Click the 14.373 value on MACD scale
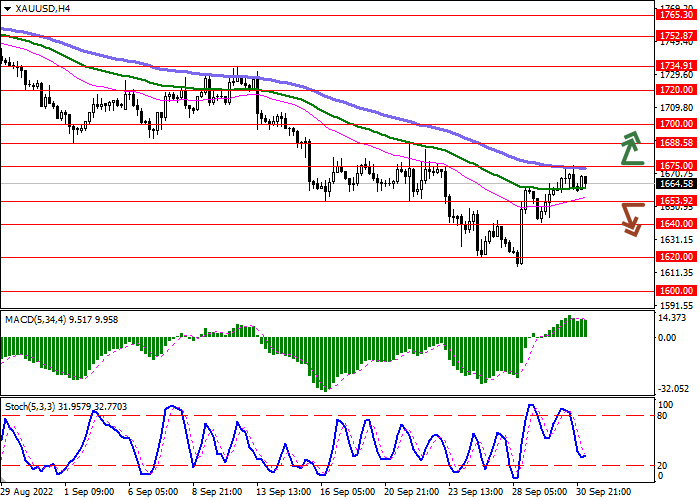Screen dimensions: 700x500 click(672, 318)
